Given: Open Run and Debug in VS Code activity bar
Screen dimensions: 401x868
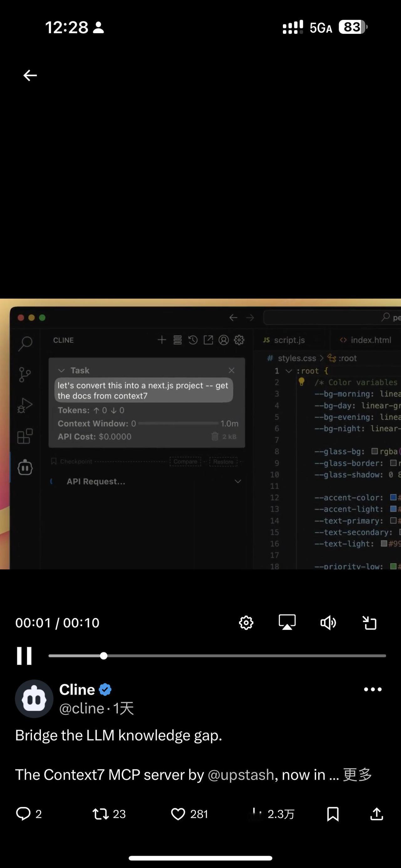Looking at the screenshot, I should 25,406.
